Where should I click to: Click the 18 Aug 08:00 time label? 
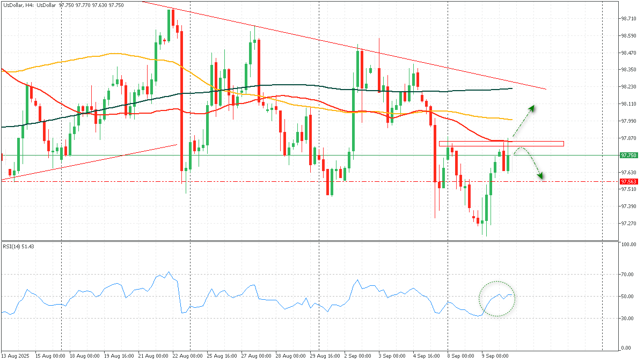pyautogui.click(x=86, y=356)
